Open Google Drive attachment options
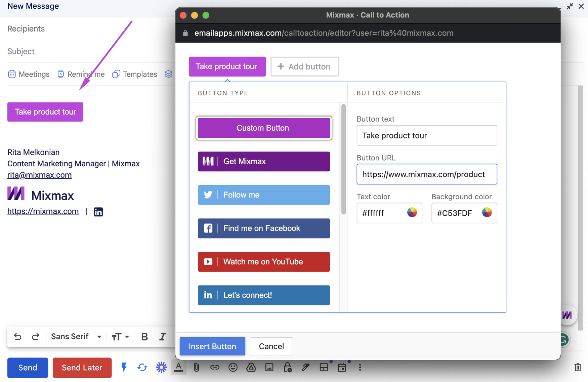Viewport: 588px width, 382px height. 251,367
